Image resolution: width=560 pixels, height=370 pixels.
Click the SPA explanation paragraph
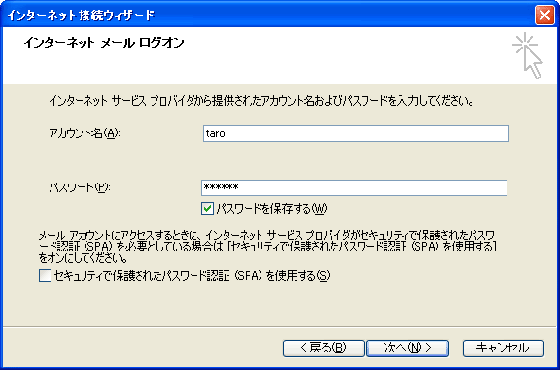(268, 246)
